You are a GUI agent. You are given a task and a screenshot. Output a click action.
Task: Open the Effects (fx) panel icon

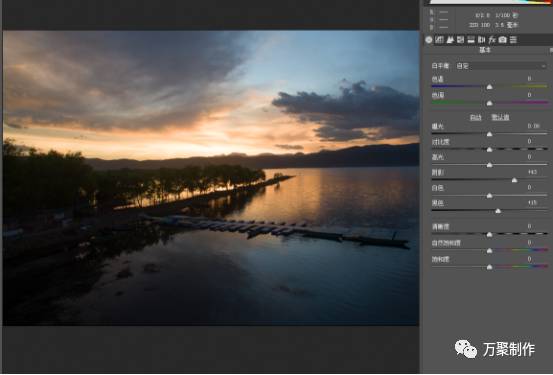(492, 40)
